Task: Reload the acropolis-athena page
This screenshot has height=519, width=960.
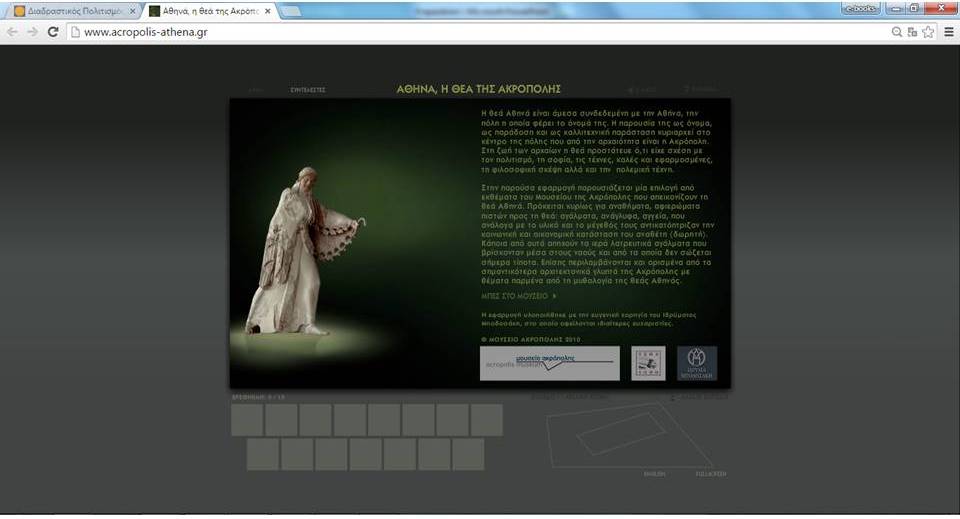Action: point(53,32)
